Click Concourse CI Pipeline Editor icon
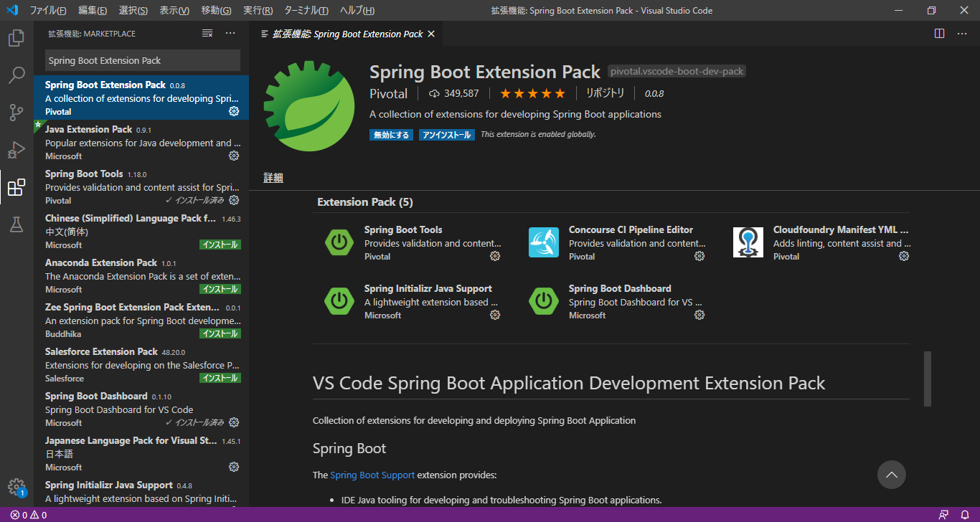The image size is (980, 522). coord(543,242)
